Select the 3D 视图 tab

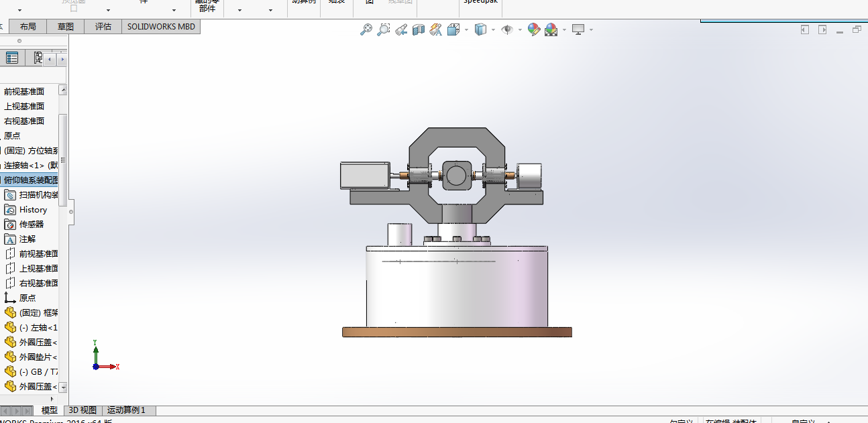point(83,410)
